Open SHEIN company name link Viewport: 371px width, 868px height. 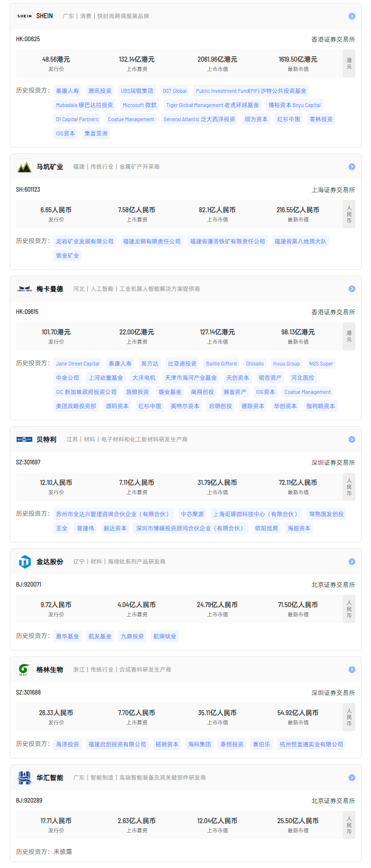[44, 16]
